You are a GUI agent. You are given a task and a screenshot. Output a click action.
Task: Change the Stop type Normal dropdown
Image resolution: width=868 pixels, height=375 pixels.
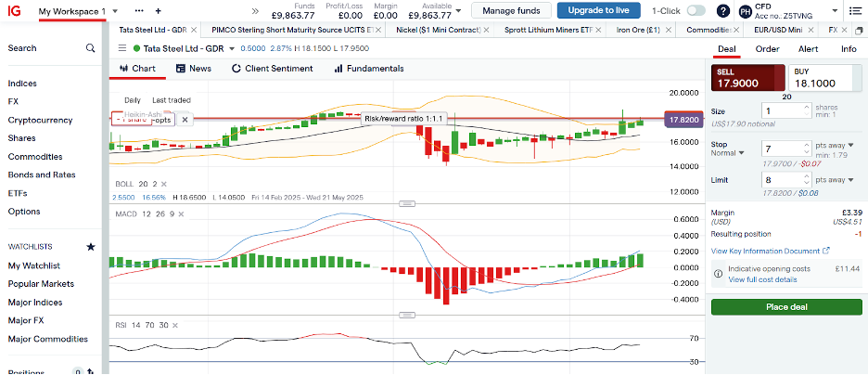click(x=728, y=153)
